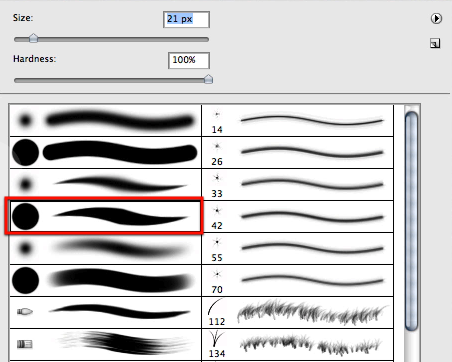Choose the brush preset labeled 70
This screenshot has height=362, width=452.
pos(298,280)
